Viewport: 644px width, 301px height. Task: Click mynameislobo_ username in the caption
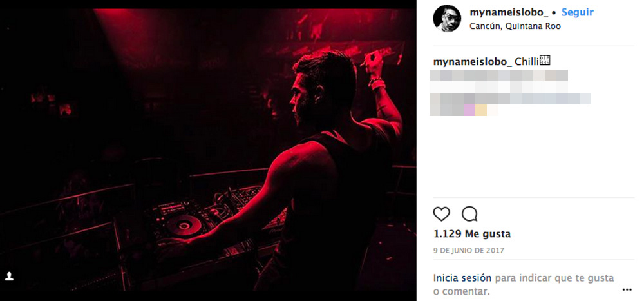pyautogui.click(x=473, y=62)
